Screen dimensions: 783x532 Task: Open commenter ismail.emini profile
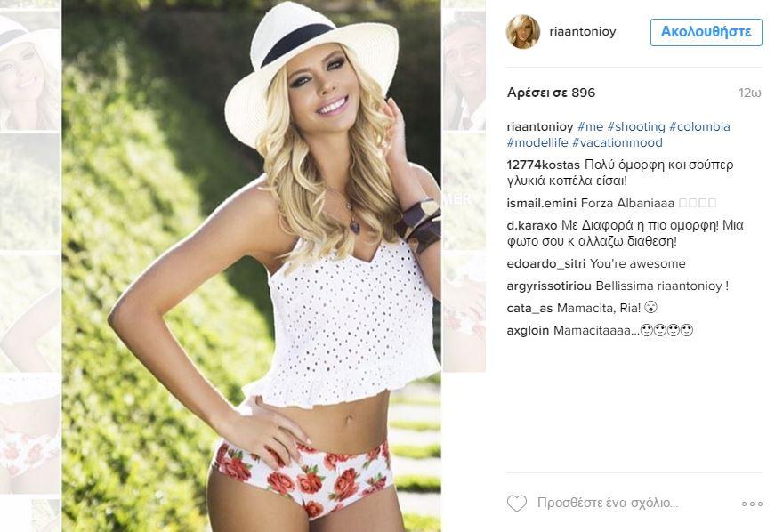pyautogui.click(x=542, y=203)
